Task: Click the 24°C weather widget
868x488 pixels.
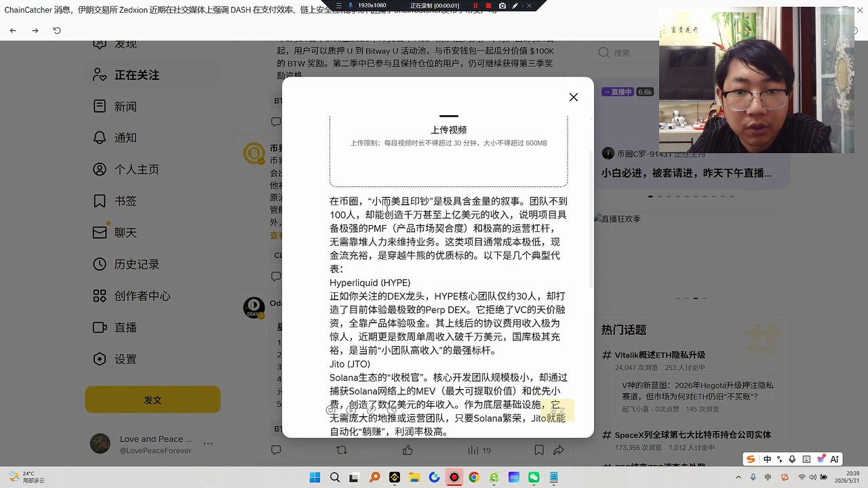Action: pyautogui.click(x=27, y=477)
